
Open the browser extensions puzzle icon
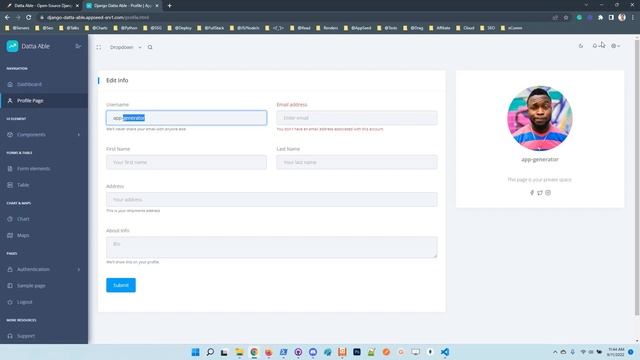(600, 18)
